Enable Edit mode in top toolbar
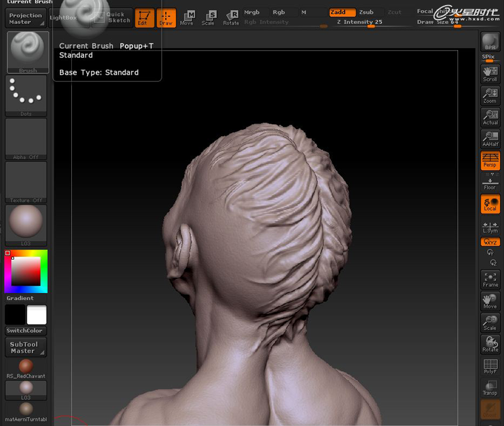The height and width of the screenshot is (426, 504). 144,18
